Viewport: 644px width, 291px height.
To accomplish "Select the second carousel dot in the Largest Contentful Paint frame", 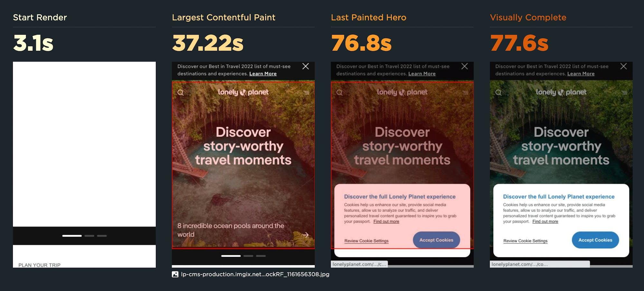I will pyautogui.click(x=248, y=256).
